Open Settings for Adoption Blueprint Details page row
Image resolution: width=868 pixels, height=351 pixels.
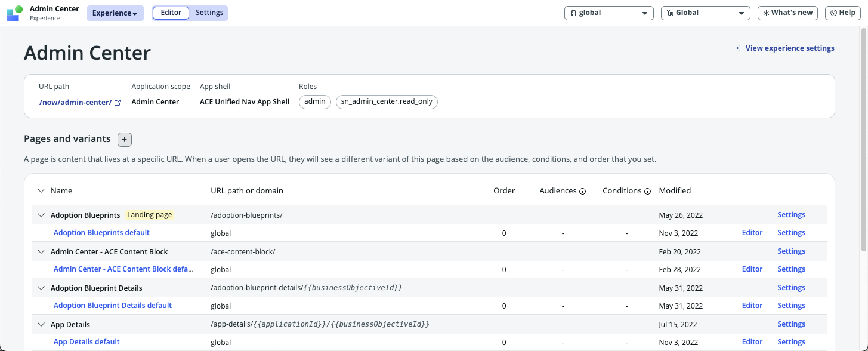tap(791, 288)
